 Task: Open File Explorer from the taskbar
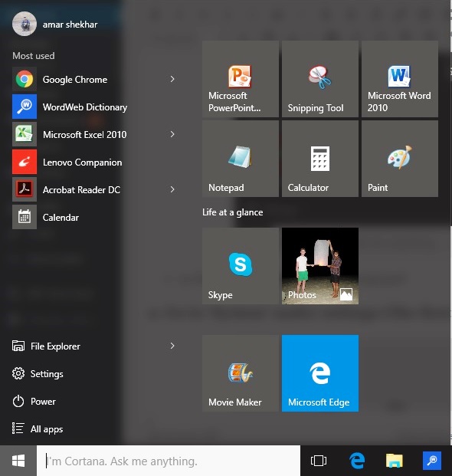tap(394, 461)
